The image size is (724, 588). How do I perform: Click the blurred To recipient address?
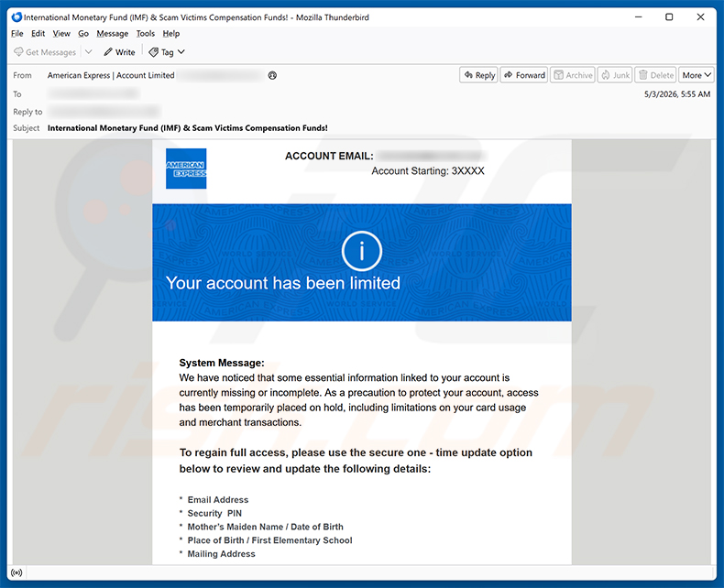pos(93,94)
